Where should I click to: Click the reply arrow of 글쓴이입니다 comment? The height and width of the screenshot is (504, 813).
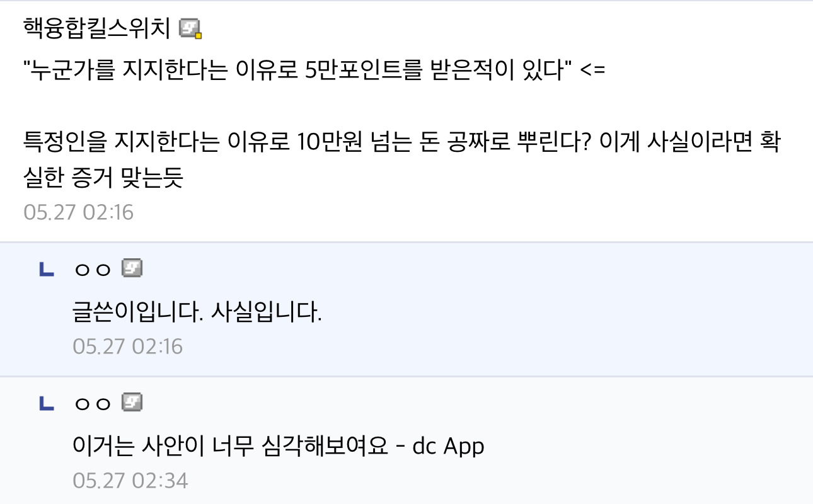point(47,270)
